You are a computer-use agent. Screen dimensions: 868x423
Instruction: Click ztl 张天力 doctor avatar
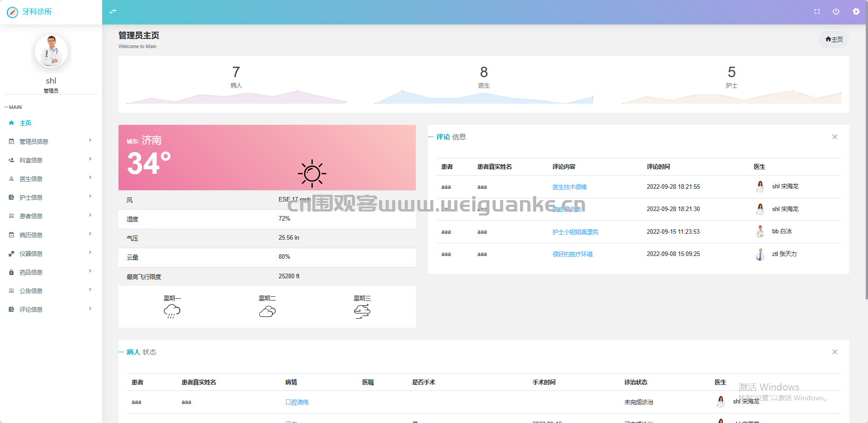pos(760,254)
